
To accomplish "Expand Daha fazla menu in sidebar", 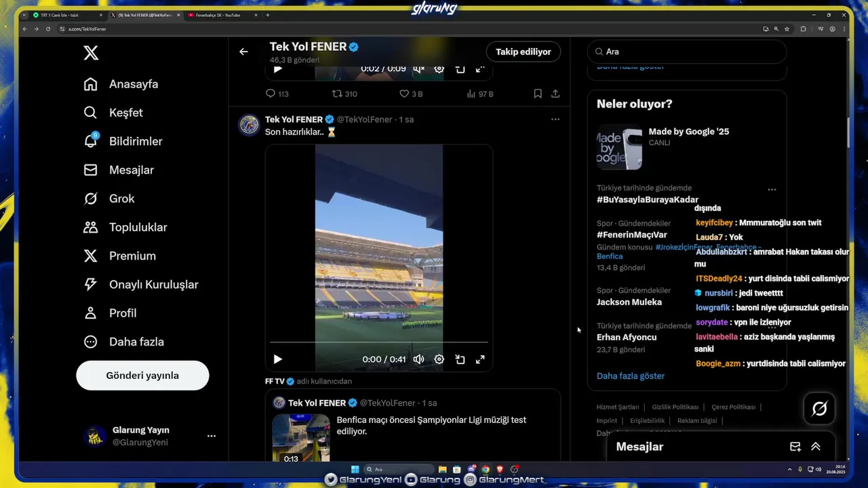I will tap(123, 342).
